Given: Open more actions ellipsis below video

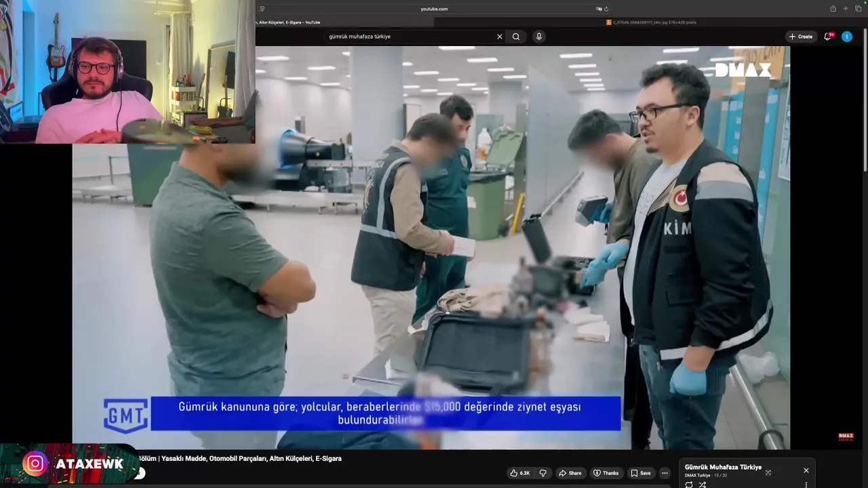Looking at the screenshot, I should pos(665,473).
